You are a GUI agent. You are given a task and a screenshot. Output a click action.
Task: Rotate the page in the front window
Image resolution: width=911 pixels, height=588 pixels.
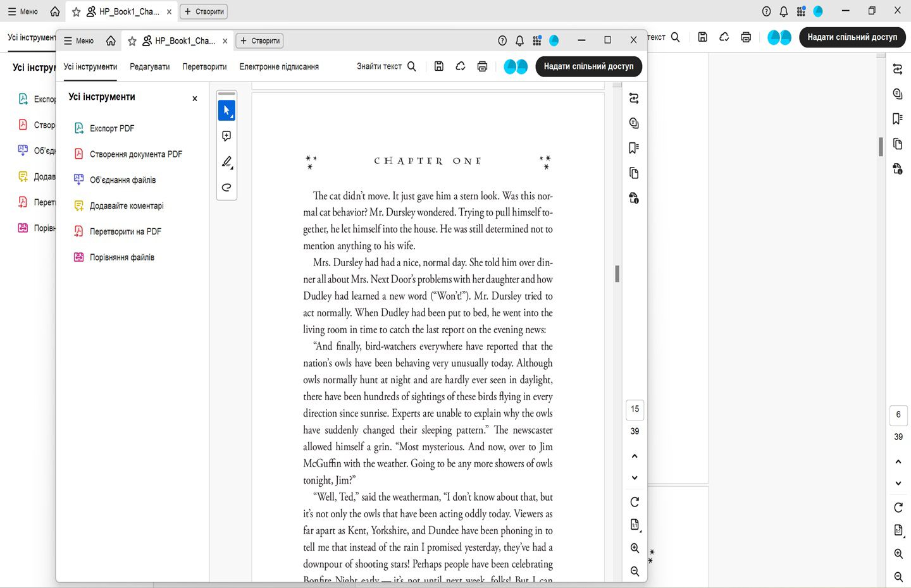click(x=635, y=502)
